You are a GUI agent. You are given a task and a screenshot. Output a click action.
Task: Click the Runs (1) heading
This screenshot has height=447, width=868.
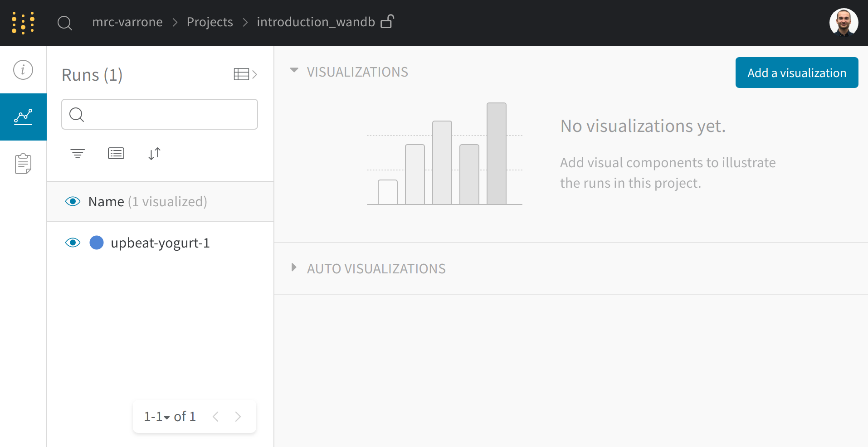(92, 75)
